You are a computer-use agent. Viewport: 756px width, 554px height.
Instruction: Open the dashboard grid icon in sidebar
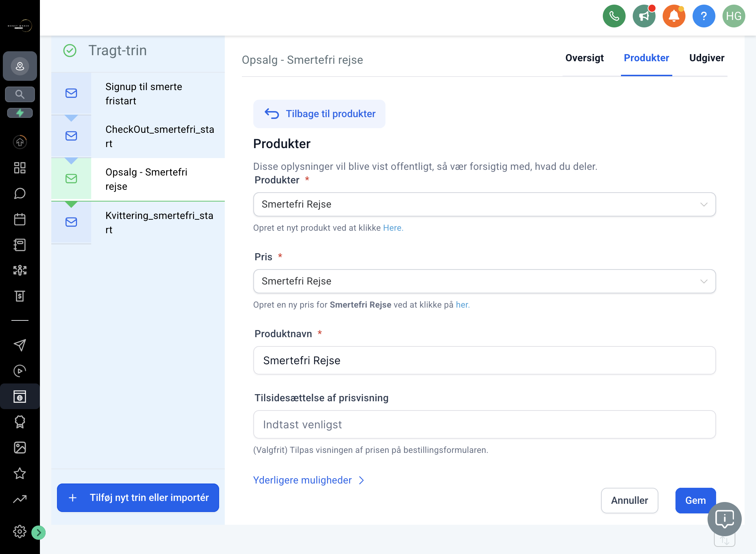20,168
